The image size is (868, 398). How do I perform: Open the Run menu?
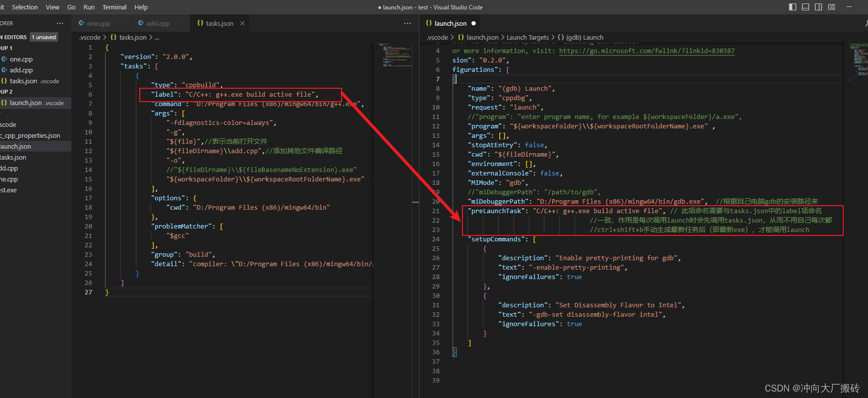pyautogui.click(x=89, y=7)
